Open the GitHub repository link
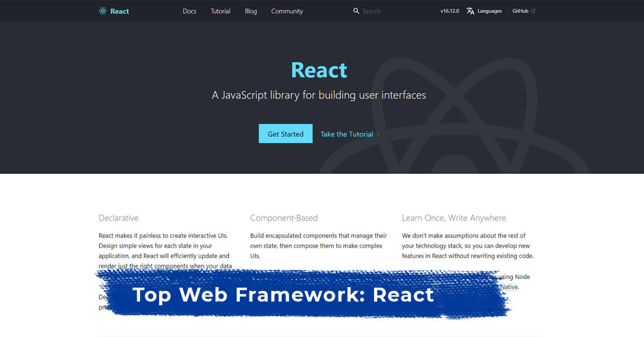This screenshot has height=337, width=644. pos(519,11)
